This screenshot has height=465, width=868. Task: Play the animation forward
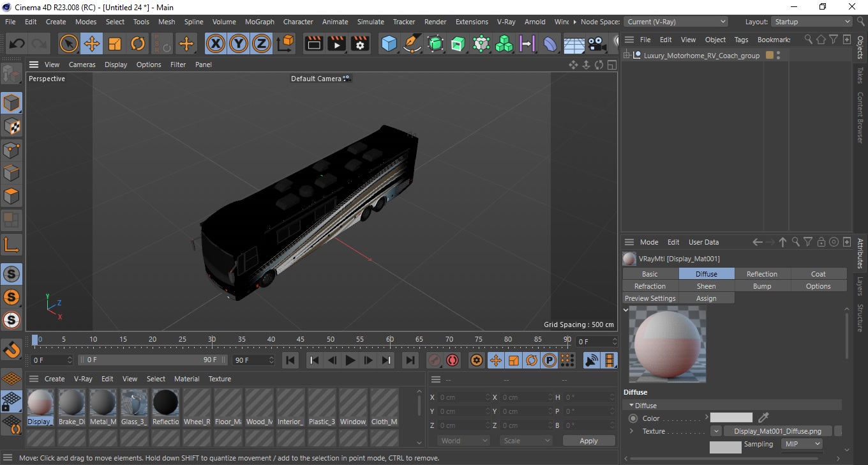(x=350, y=360)
